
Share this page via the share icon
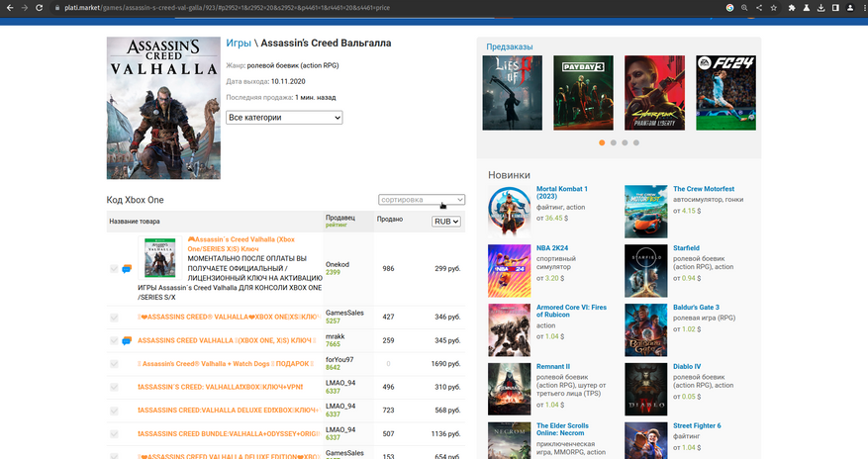(x=759, y=8)
